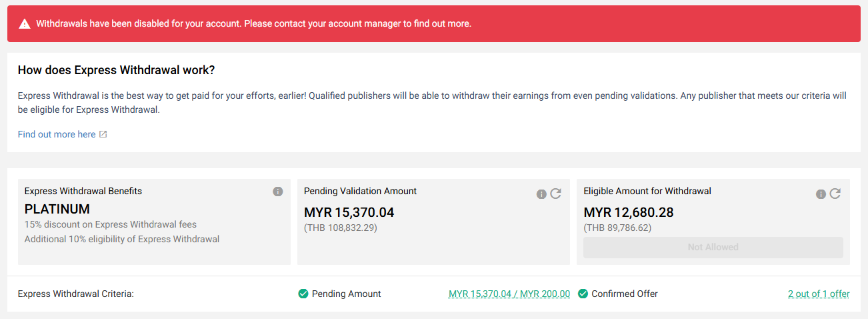Show info for Express Withdrawal Benefits
This screenshot has height=319, width=868.
point(278,192)
